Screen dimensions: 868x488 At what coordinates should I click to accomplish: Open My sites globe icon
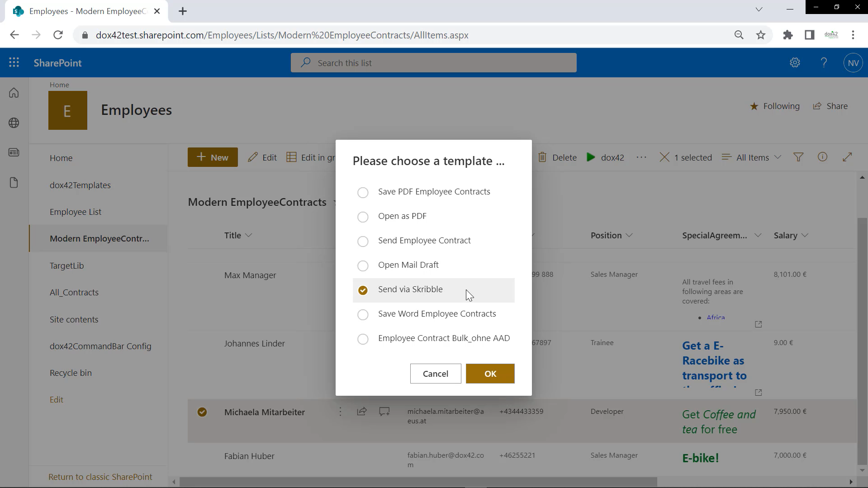click(14, 123)
